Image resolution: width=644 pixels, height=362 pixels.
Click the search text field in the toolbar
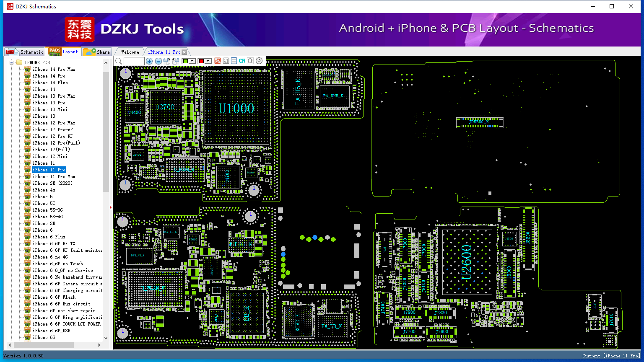pyautogui.click(x=134, y=61)
